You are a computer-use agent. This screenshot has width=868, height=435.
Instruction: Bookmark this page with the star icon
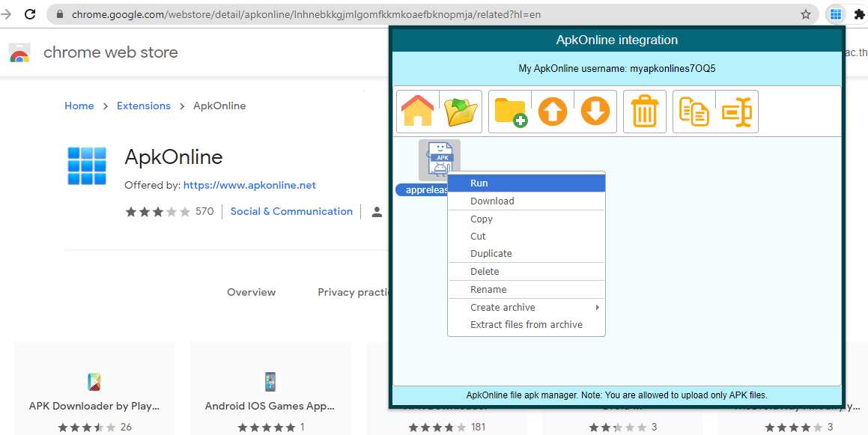tap(806, 14)
